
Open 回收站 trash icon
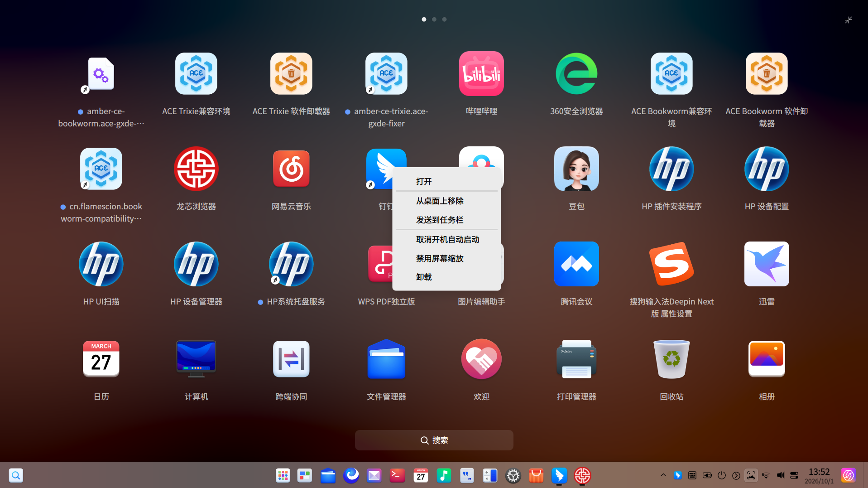(671, 359)
